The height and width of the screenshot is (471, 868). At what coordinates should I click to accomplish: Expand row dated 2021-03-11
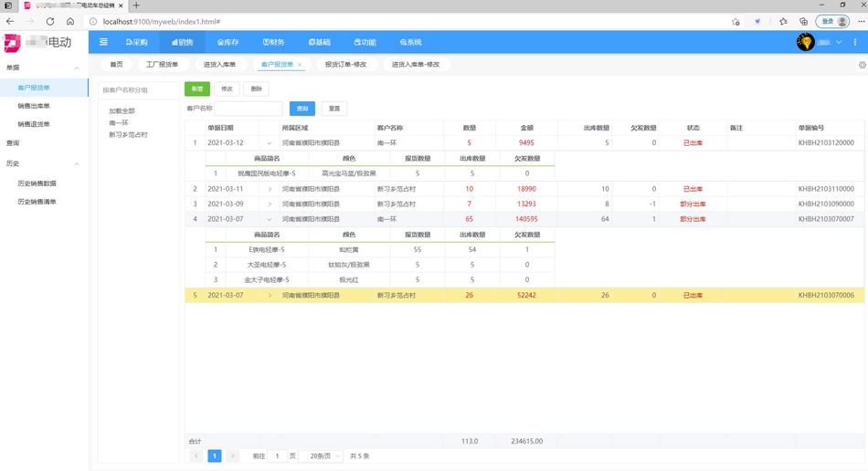pyautogui.click(x=270, y=189)
